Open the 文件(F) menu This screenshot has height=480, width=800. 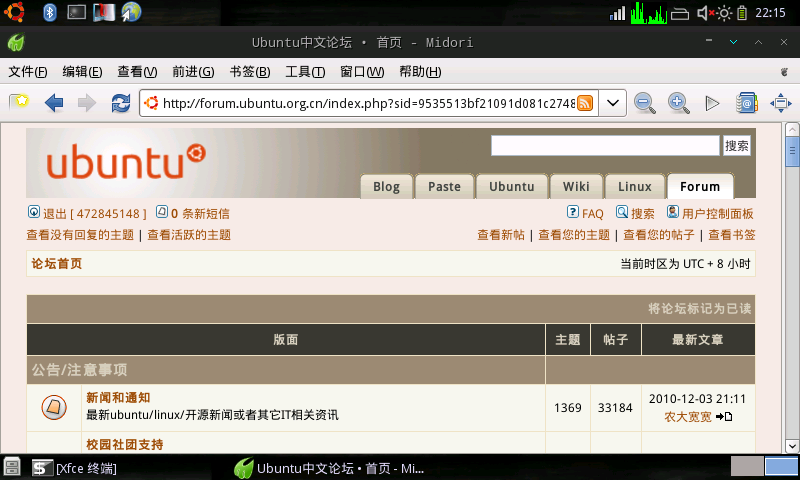click(28, 72)
